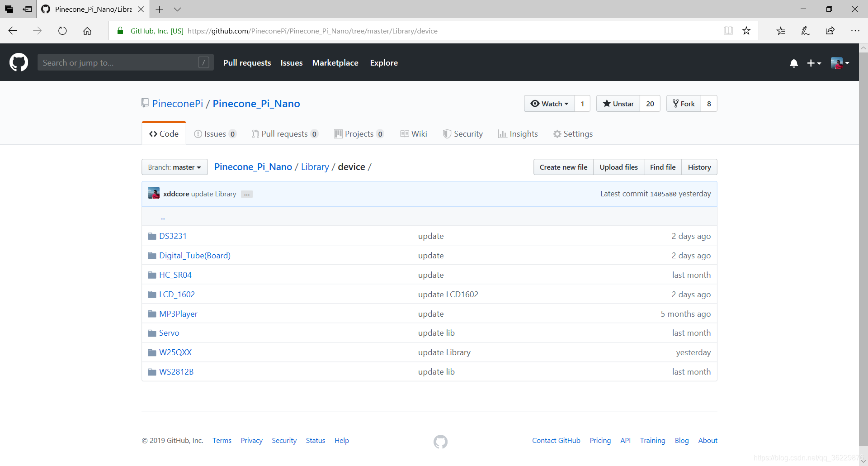The image size is (868, 466).
Task: Open the plus create-new dropdown
Action: (814, 63)
